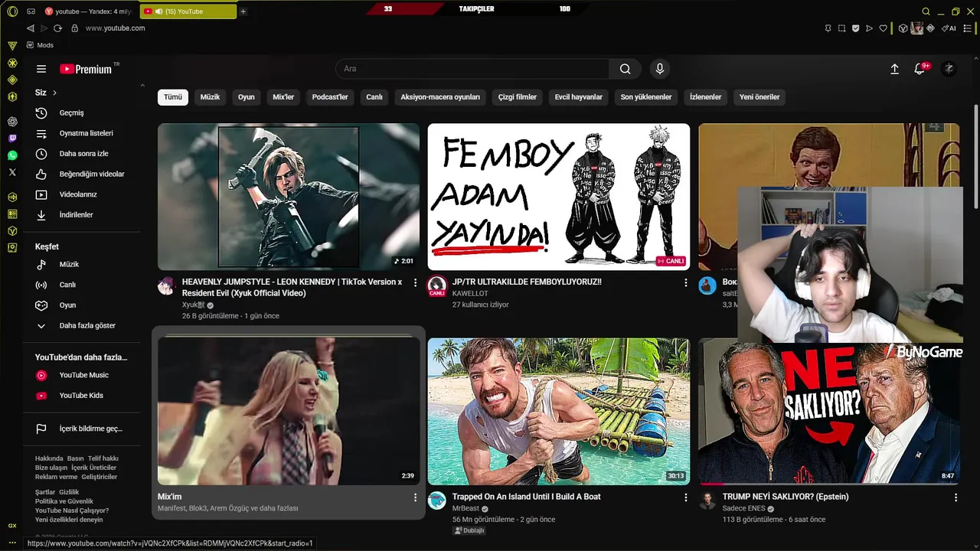Switch to the Yandex youtube tab
The height and width of the screenshot is (551, 980).
[x=88, y=11]
